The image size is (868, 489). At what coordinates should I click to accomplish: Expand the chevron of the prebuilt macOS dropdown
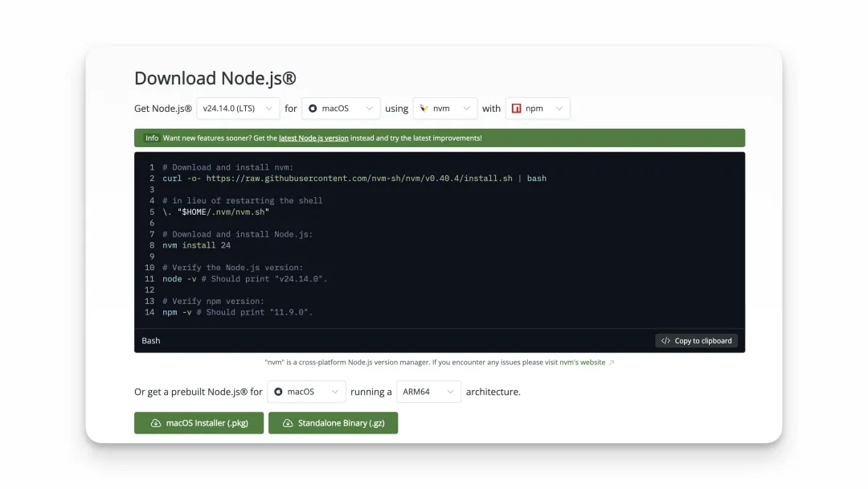click(x=333, y=392)
